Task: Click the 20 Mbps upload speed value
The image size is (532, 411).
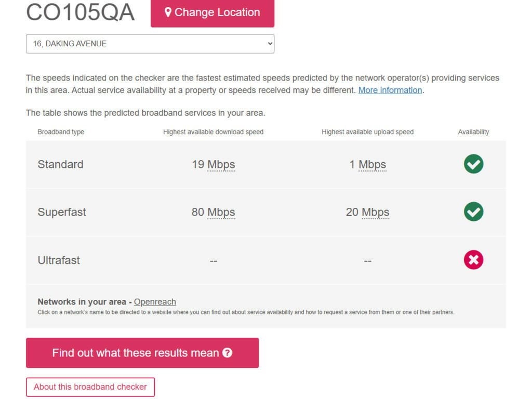Action: pos(368,212)
